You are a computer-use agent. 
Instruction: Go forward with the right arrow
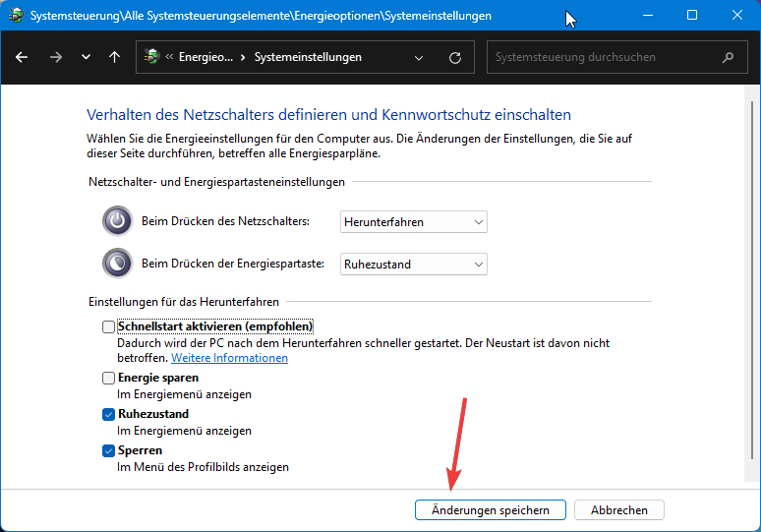[x=56, y=57]
